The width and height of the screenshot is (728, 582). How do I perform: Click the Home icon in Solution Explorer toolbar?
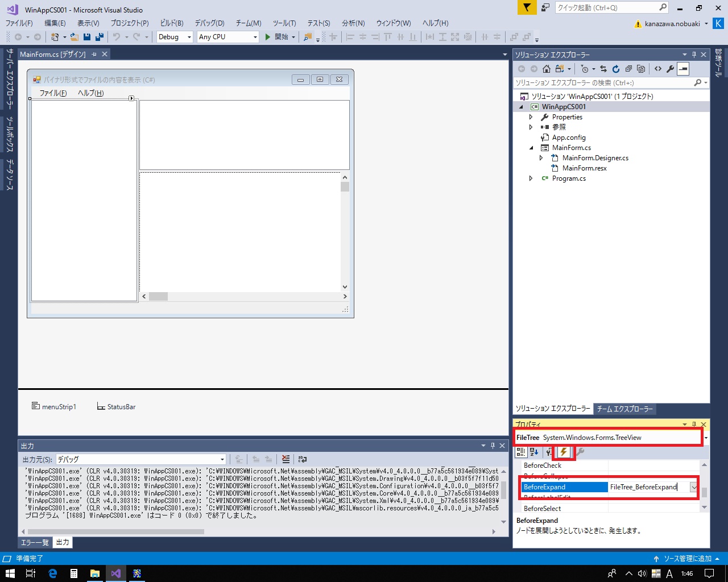point(547,69)
